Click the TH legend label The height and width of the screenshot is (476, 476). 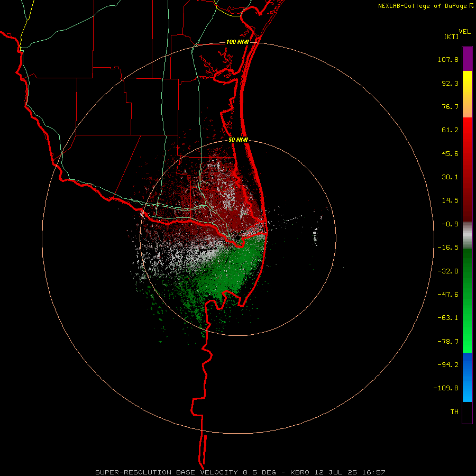click(x=454, y=412)
